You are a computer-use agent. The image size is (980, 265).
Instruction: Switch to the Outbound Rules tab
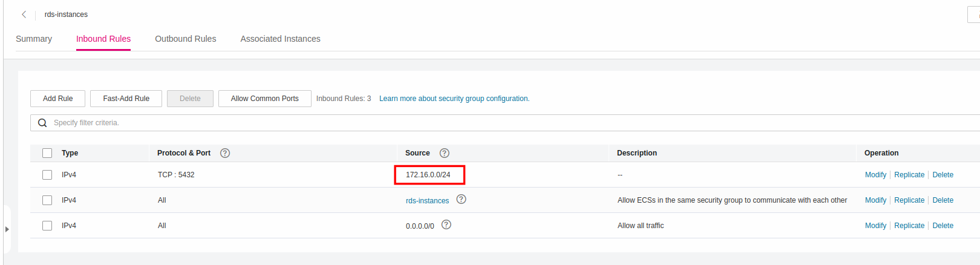(185, 39)
